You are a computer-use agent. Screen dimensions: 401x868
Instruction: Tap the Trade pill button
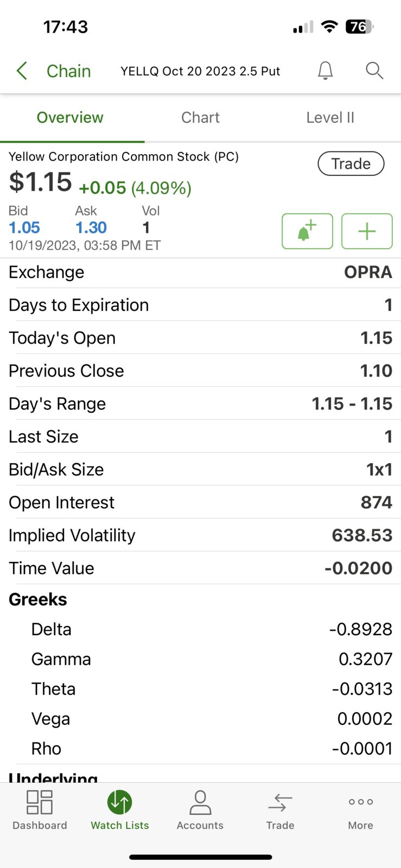pos(351,163)
